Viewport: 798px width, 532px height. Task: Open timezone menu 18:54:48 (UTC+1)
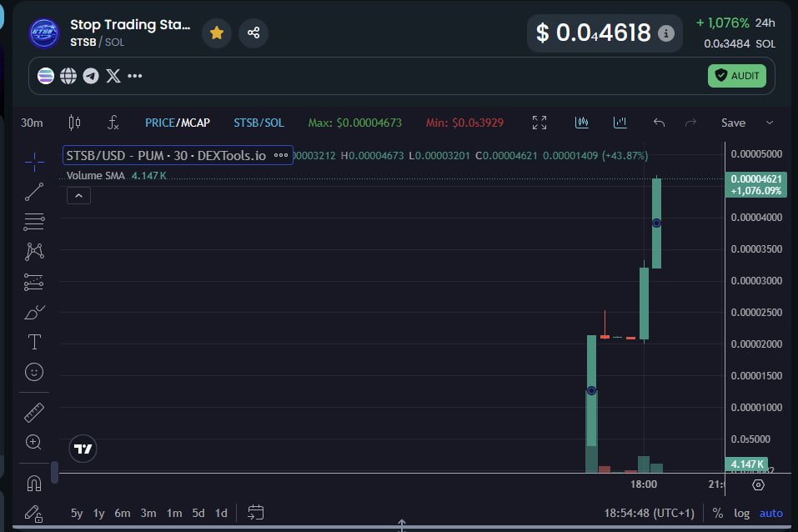(x=650, y=513)
